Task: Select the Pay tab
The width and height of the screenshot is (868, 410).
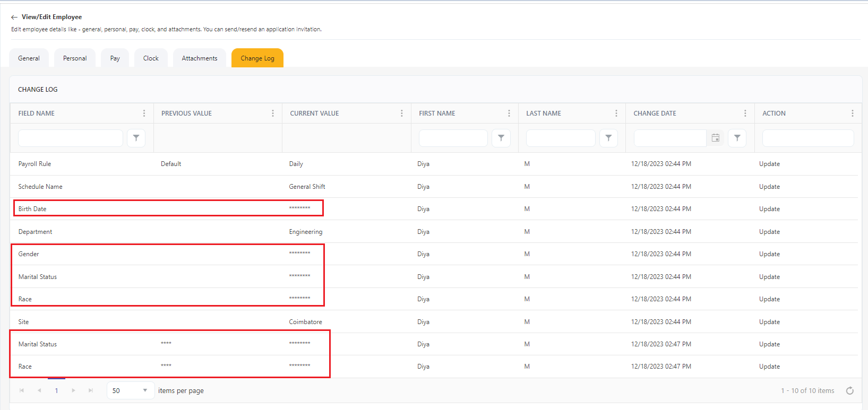Action: pos(115,58)
